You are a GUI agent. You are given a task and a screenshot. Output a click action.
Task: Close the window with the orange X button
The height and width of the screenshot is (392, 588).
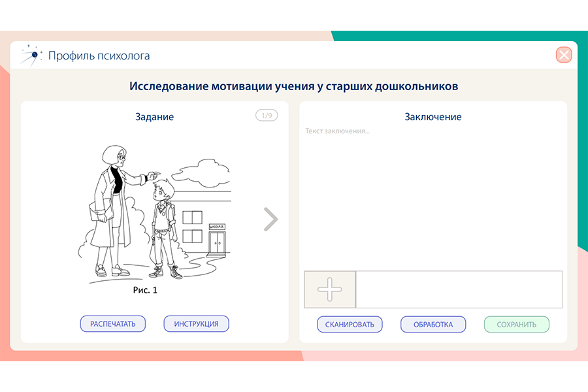(564, 55)
